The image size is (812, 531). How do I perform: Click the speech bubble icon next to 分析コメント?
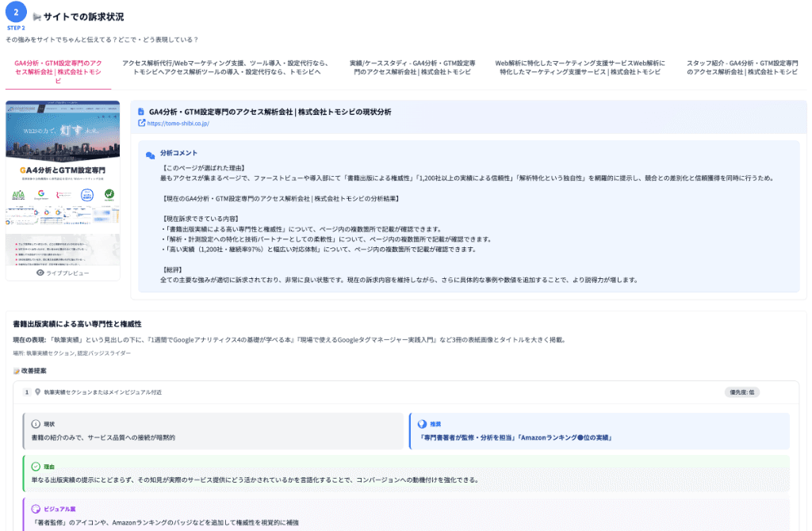click(x=149, y=152)
